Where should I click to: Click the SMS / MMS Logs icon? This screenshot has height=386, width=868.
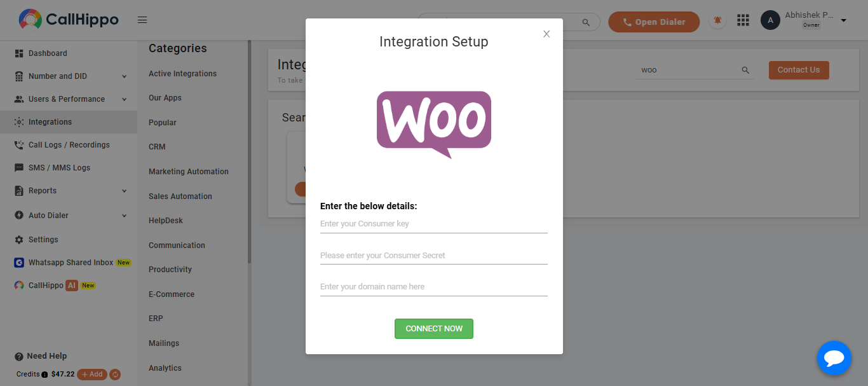click(19, 168)
